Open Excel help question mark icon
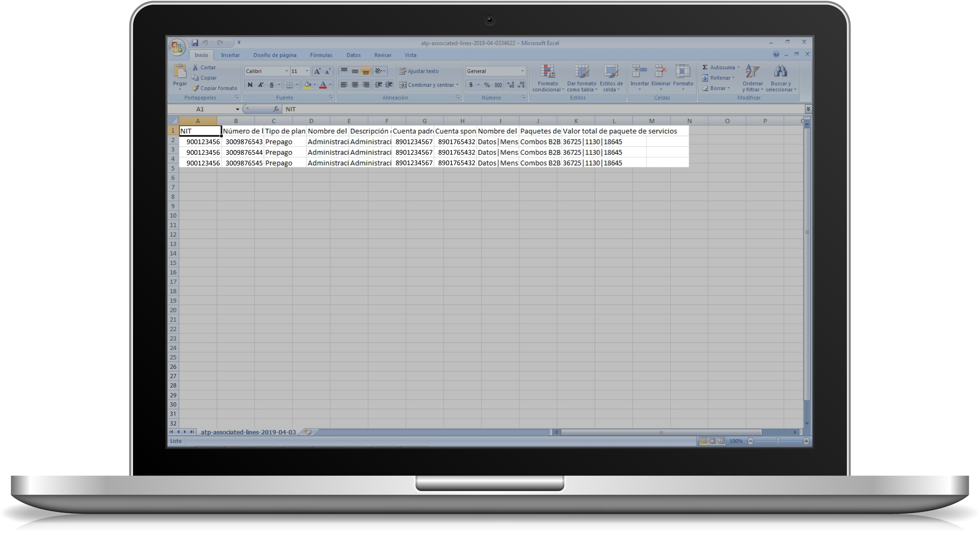Image resolution: width=980 pixels, height=533 pixels. pyautogui.click(x=776, y=54)
